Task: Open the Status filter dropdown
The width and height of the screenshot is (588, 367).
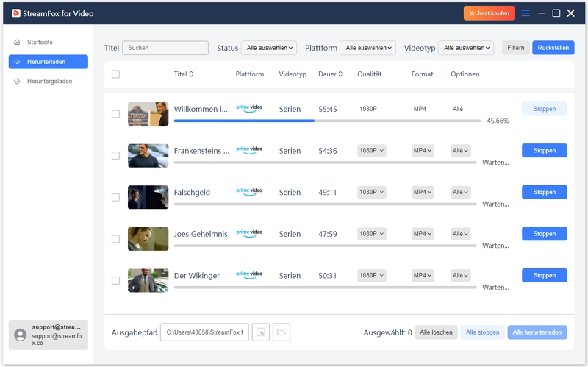Action: pyautogui.click(x=269, y=48)
